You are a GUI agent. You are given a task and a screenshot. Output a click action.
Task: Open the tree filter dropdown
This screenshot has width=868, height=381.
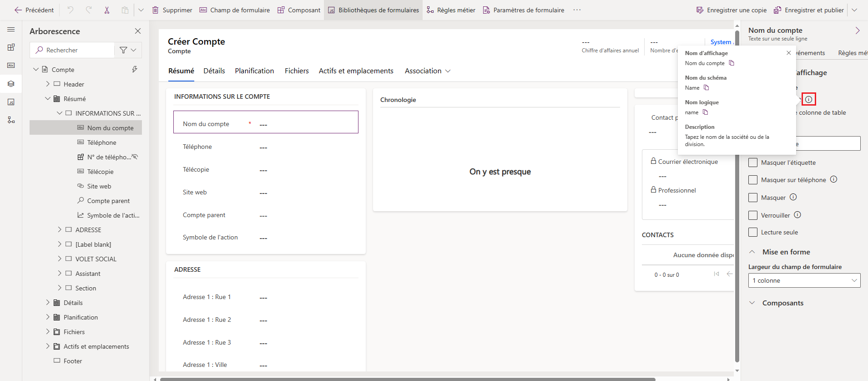coord(128,50)
